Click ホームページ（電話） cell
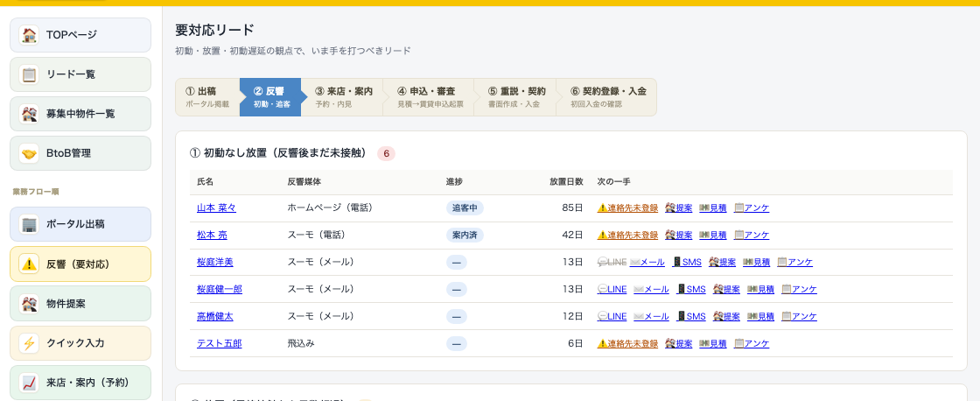This screenshot has height=401, width=980. (x=330, y=208)
